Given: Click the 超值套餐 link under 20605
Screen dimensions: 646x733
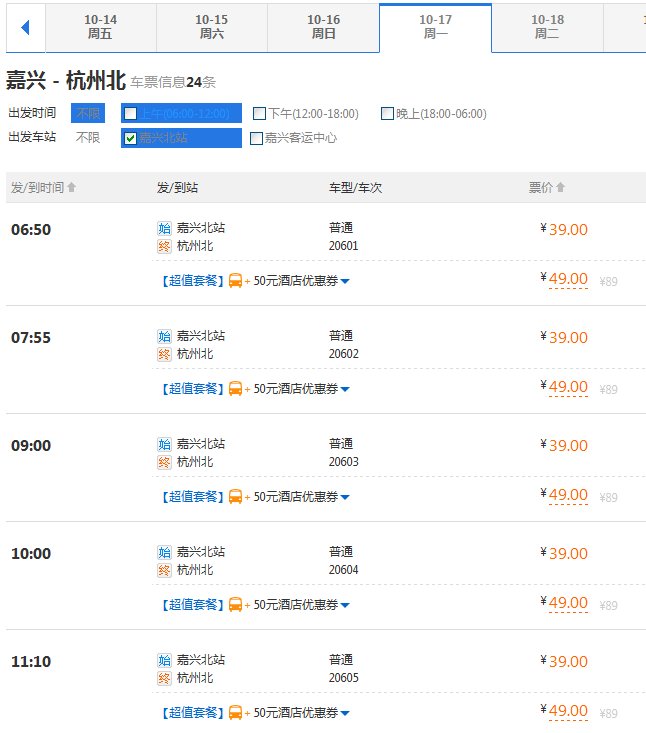Looking at the screenshot, I should [x=193, y=713].
